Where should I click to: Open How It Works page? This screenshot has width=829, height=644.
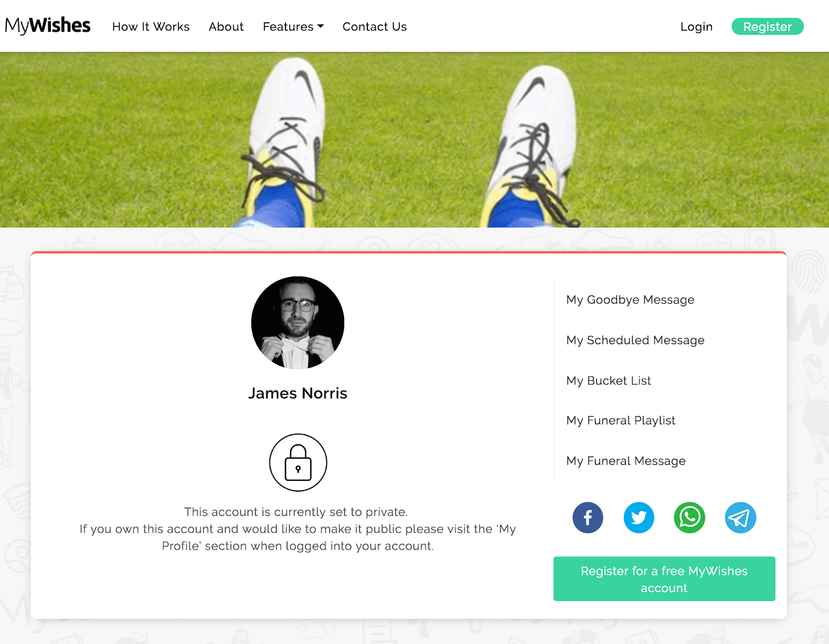(x=151, y=26)
